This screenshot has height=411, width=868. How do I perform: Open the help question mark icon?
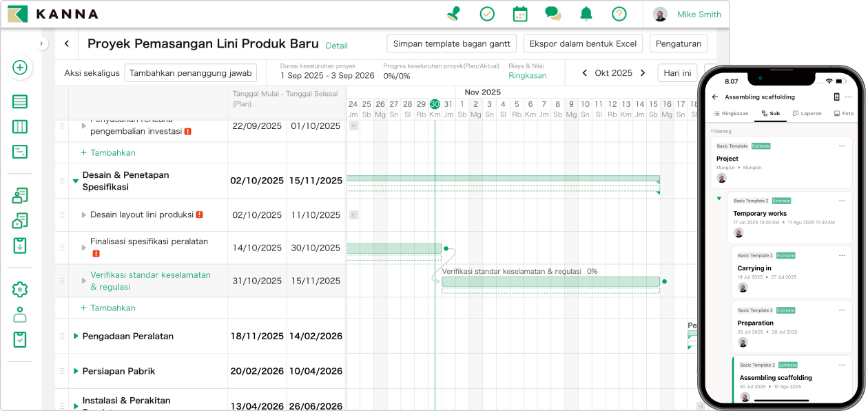click(x=619, y=14)
